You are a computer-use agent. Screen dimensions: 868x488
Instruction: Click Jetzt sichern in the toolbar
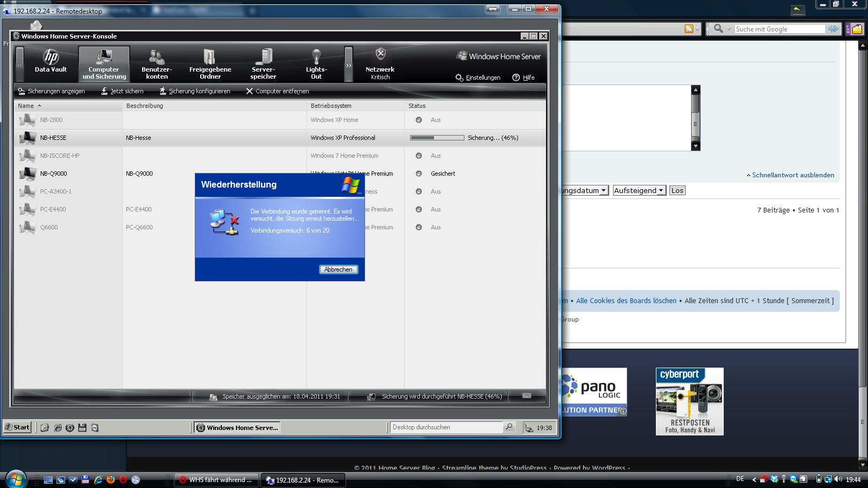tap(122, 91)
